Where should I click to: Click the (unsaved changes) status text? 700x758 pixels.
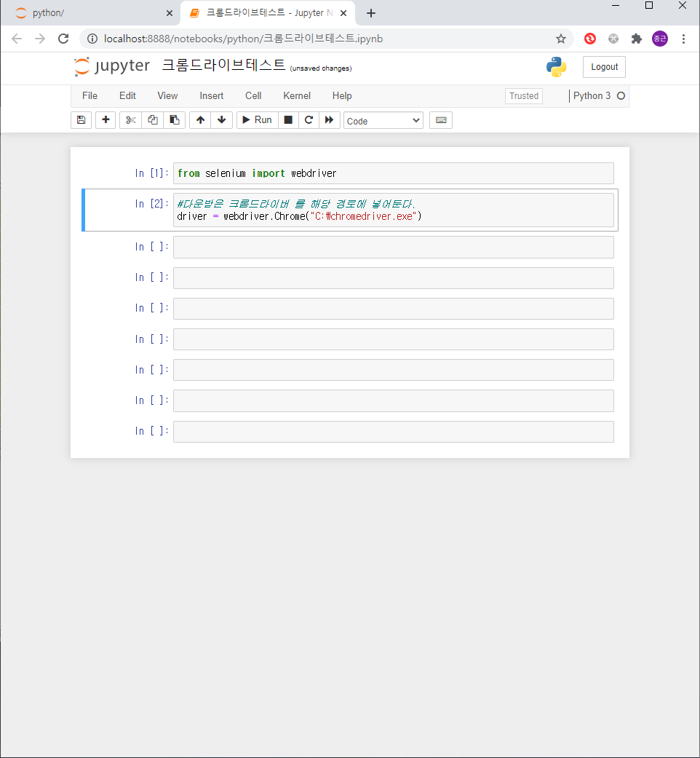pyautogui.click(x=321, y=68)
